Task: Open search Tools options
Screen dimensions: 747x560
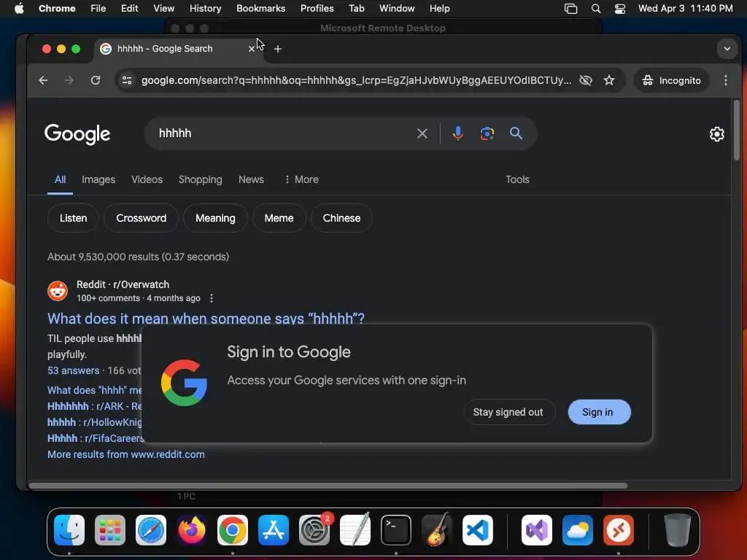Action: [517, 179]
